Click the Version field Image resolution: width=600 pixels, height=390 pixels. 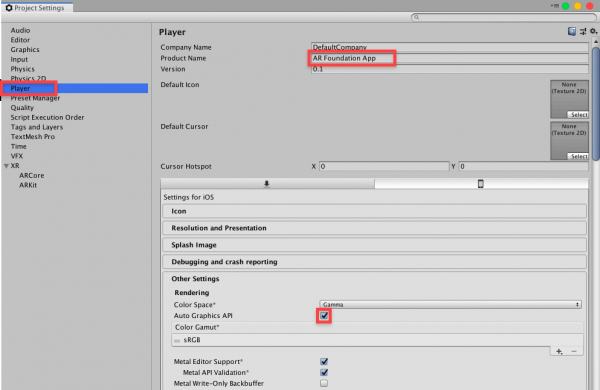[x=450, y=69]
